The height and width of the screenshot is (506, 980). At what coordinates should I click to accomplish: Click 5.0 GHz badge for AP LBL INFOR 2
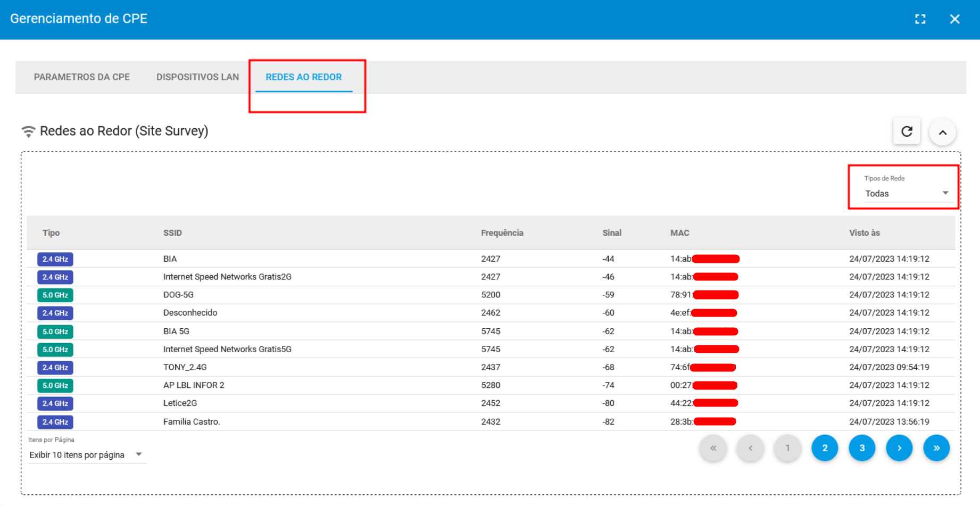point(55,386)
